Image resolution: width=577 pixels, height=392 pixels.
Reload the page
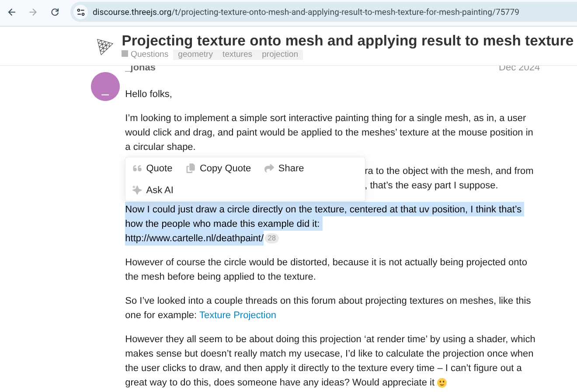(55, 12)
